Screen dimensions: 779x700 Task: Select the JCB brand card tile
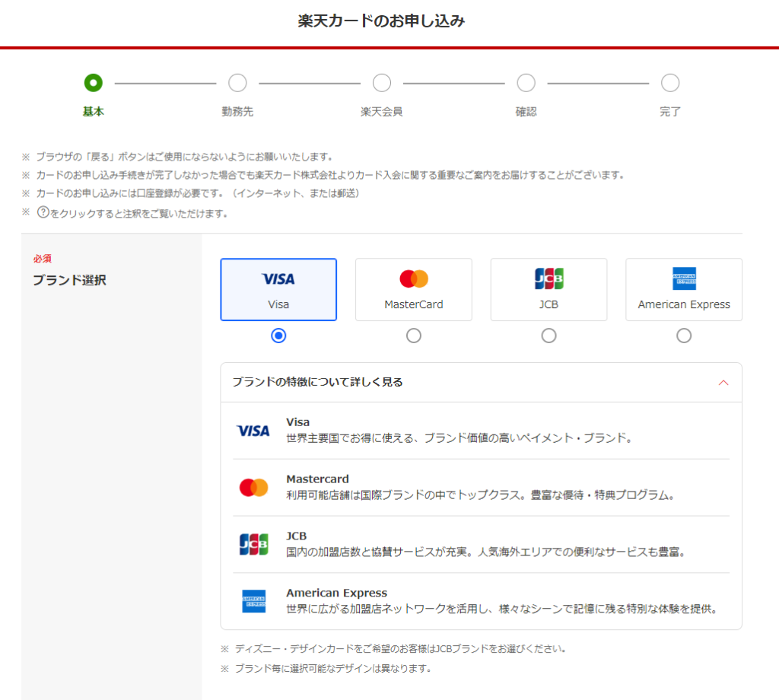548,290
